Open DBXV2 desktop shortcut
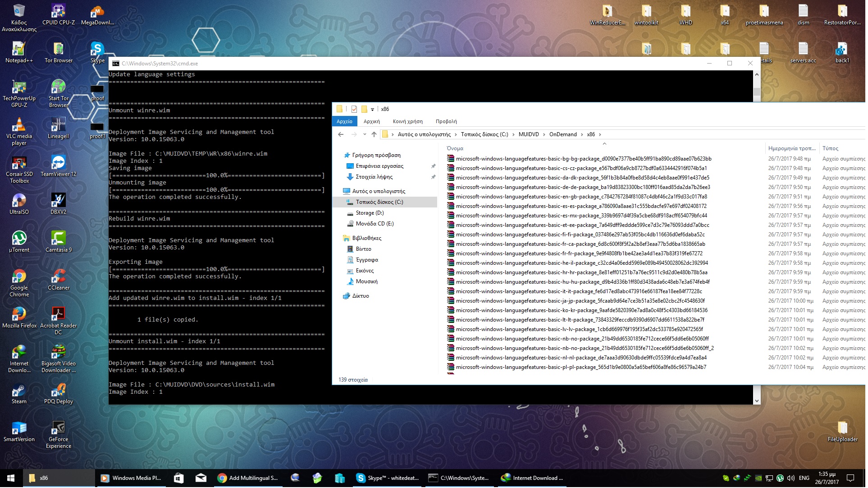Screen dimensions: 868x488 point(59,204)
